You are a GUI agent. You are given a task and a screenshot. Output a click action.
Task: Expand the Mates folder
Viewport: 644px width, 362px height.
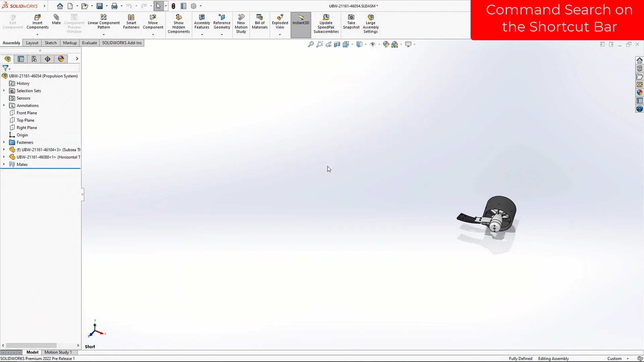[4, 164]
